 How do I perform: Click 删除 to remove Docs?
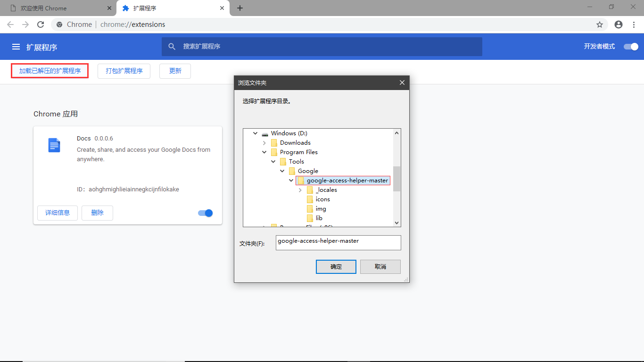(x=97, y=213)
